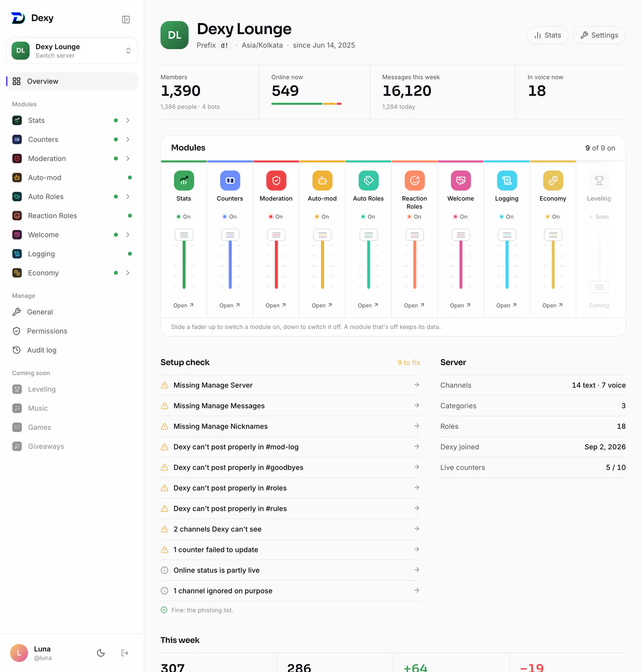Click the Stats button in header

tap(547, 35)
